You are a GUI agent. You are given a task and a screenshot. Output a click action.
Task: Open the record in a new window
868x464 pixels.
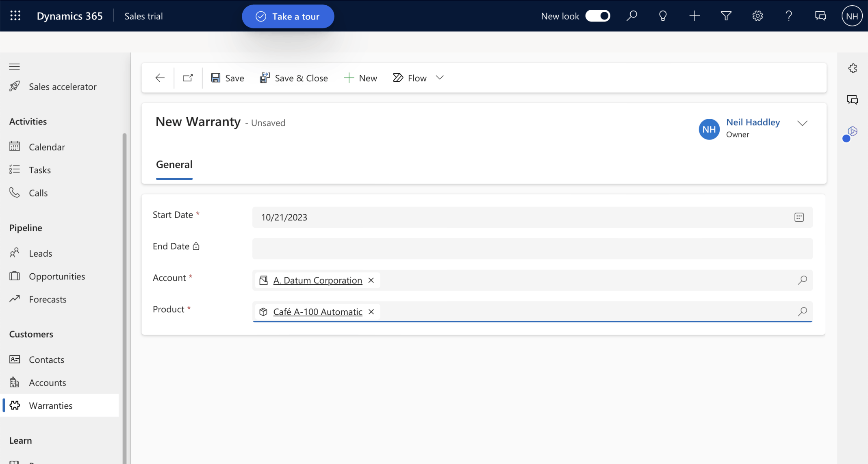[187, 77]
